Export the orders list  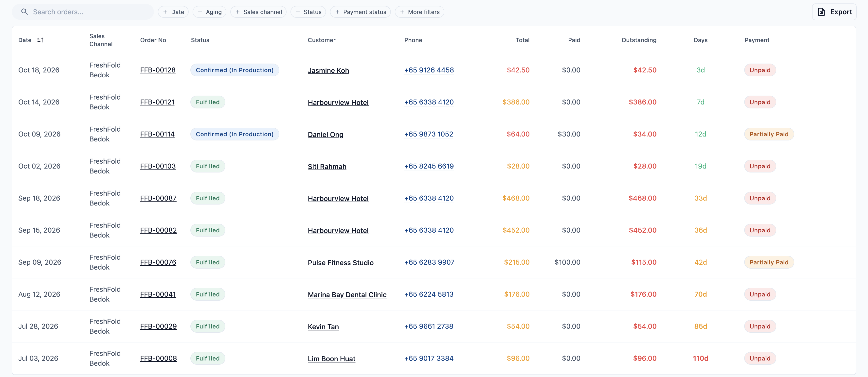click(834, 12)
